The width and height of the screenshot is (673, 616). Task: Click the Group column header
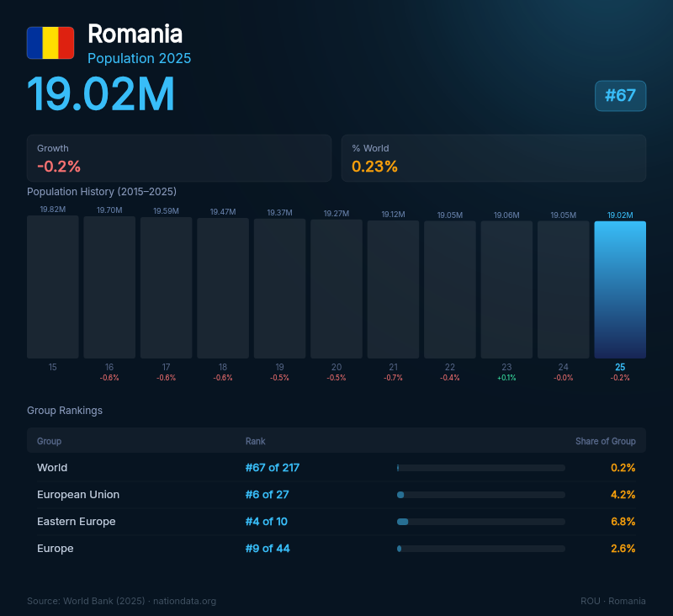coord(49,441)
